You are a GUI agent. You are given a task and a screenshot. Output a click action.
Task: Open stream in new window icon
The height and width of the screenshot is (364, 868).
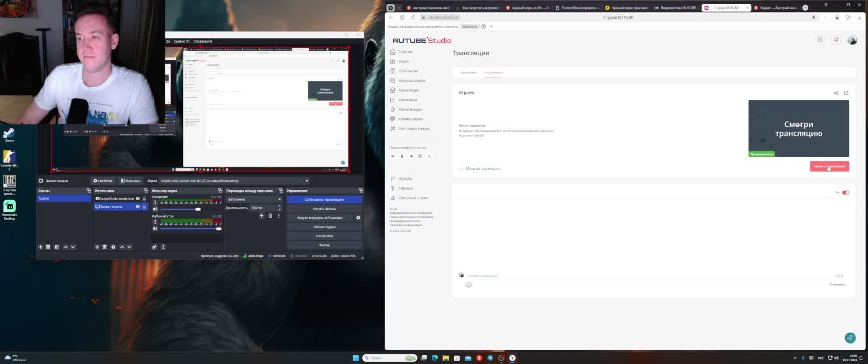tap(846, 93)
